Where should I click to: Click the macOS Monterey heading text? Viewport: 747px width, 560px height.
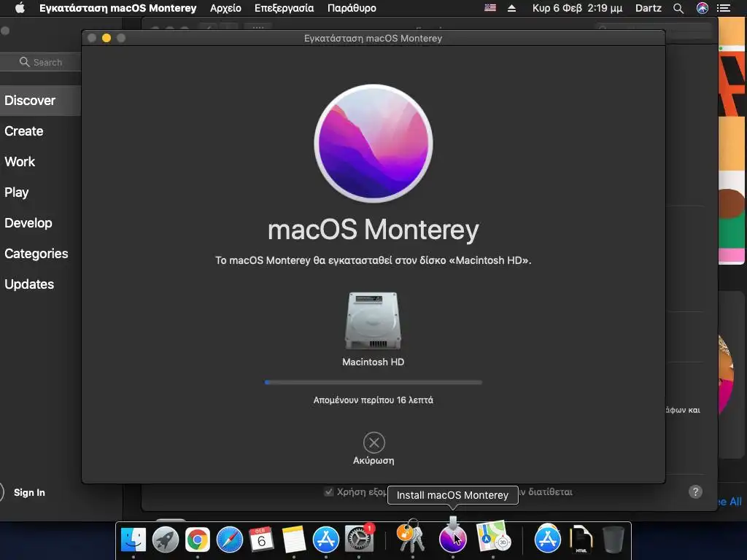(x=373, y=230)
